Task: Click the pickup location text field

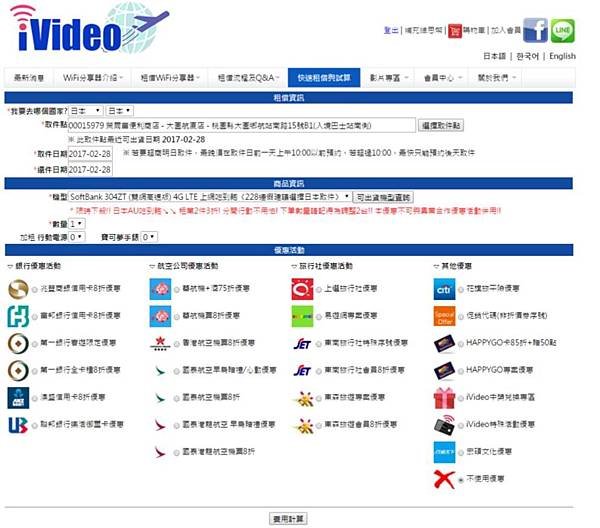Action: point(241,125)
